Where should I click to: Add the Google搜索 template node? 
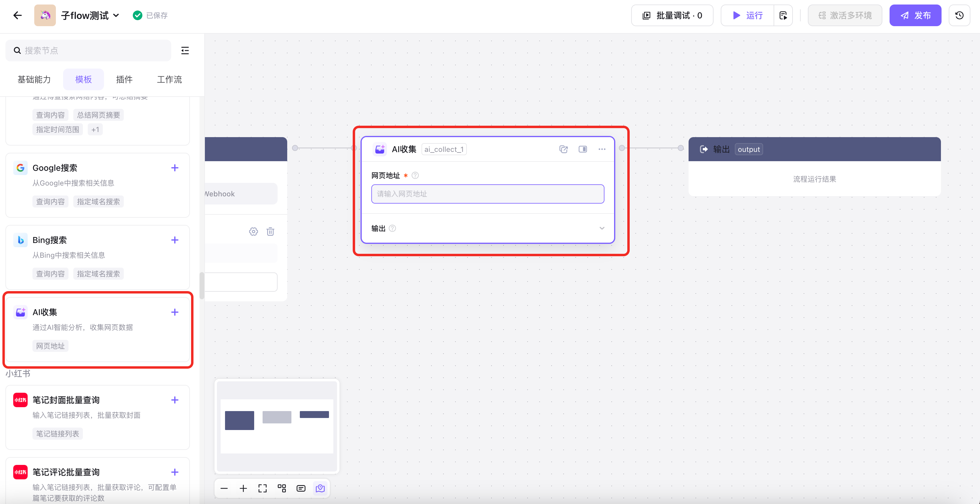(175, 168)
